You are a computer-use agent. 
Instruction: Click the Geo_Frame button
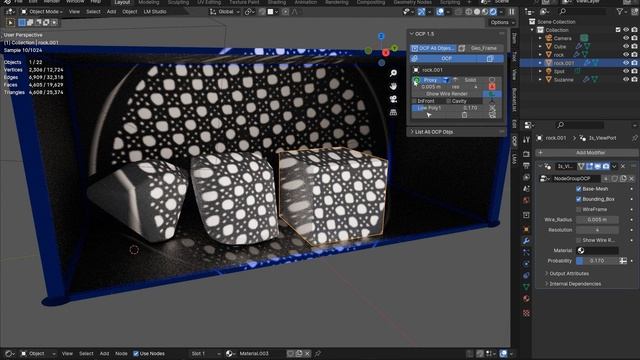tap(480, 48)
